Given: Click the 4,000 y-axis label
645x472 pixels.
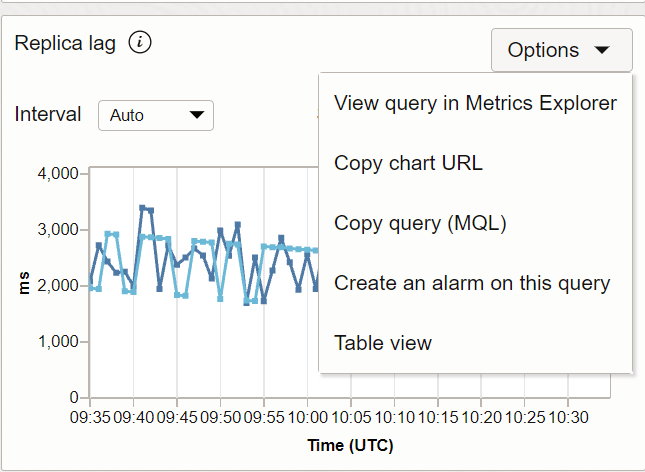Looking at the screenshot, I should click(57, 174).
